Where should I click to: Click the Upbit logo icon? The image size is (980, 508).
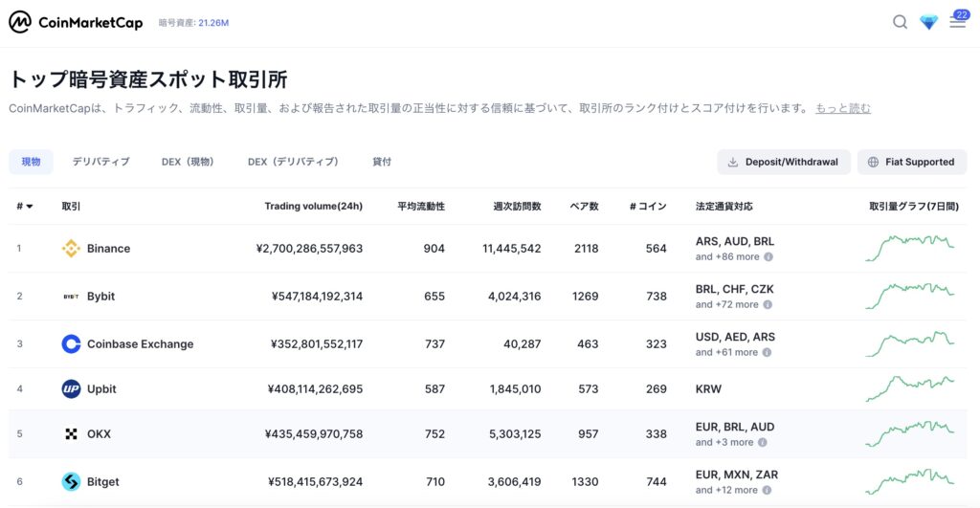[71, 389]
